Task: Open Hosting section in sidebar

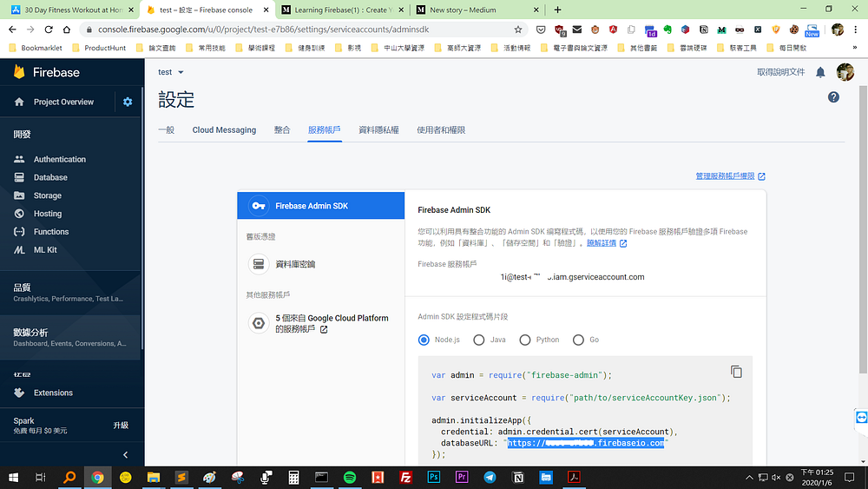Action: [48, 214]
